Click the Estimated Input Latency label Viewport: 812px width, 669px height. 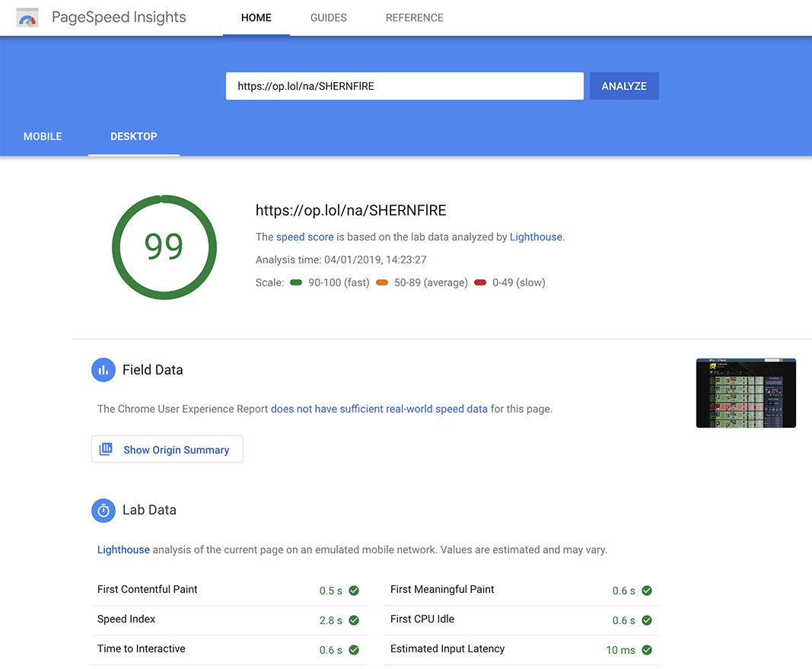447,648
